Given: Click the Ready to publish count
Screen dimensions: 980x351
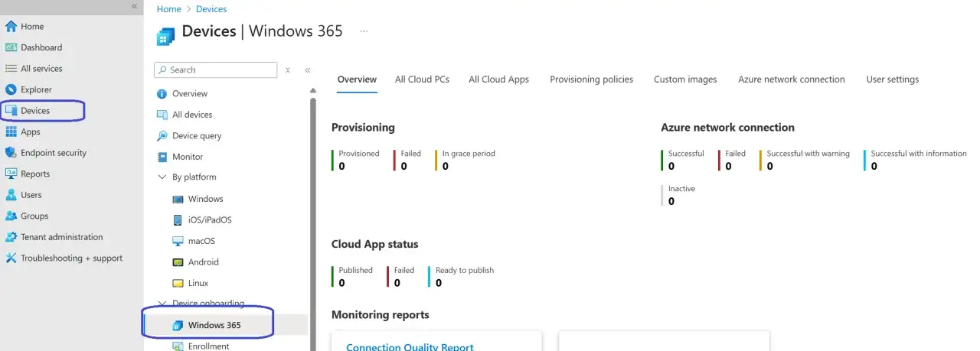Looking at the screenshot, I should (x=439, y=283).
